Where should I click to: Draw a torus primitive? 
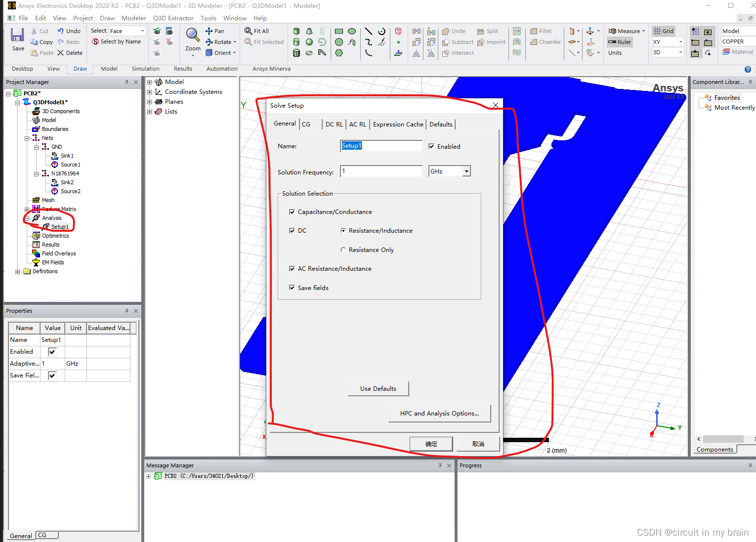[x=309, y=53]
